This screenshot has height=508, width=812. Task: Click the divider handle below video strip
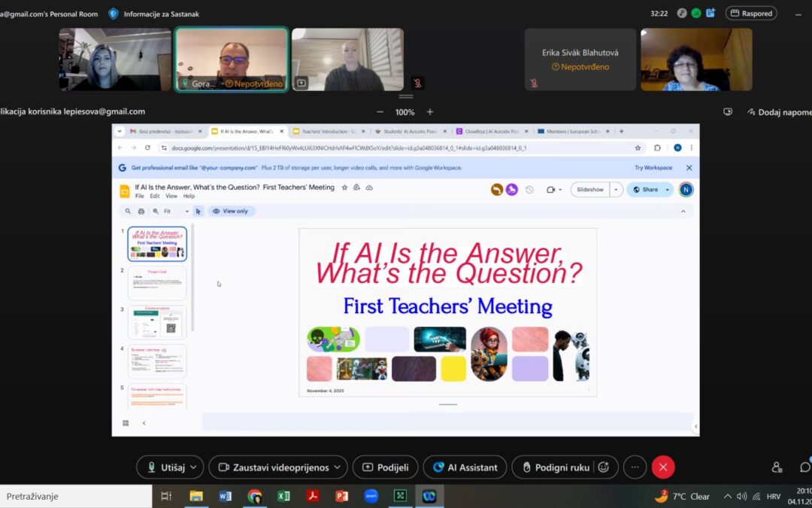[x=406, y=96]
